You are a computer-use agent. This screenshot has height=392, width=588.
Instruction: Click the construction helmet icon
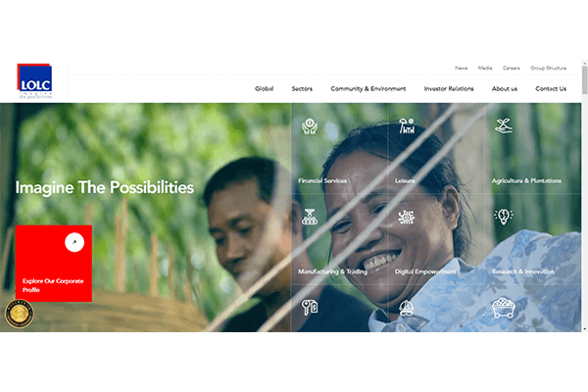tap(407, 308)
